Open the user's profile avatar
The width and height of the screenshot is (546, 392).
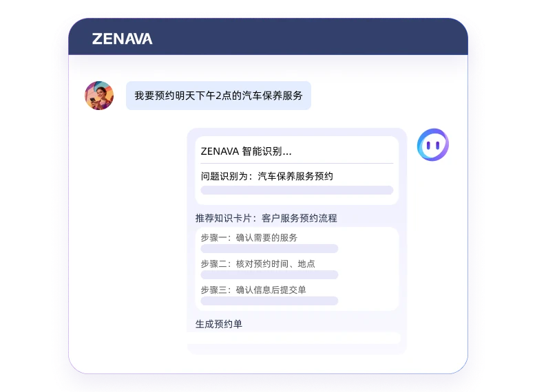pos(99,96)
